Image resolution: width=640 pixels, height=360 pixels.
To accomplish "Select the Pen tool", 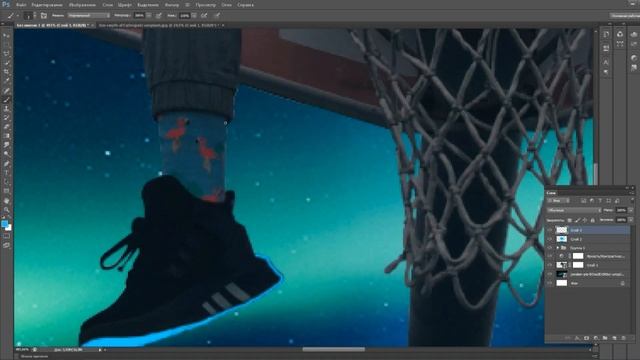I will point(7,163).
